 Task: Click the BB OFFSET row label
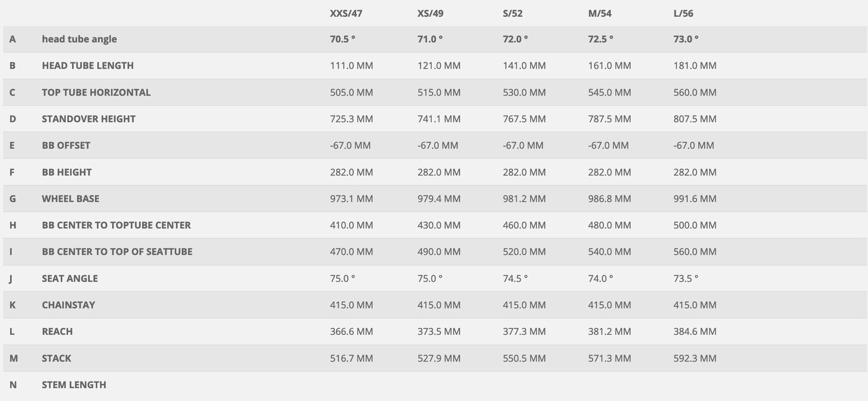tap(66, 145)
